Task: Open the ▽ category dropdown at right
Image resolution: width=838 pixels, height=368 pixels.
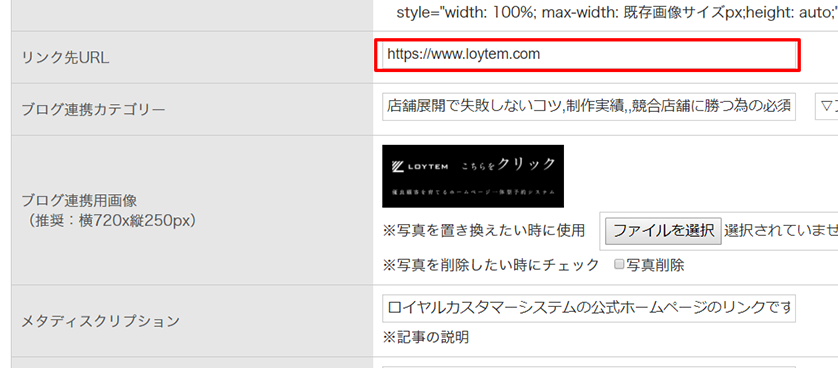Action: point(826,107)
